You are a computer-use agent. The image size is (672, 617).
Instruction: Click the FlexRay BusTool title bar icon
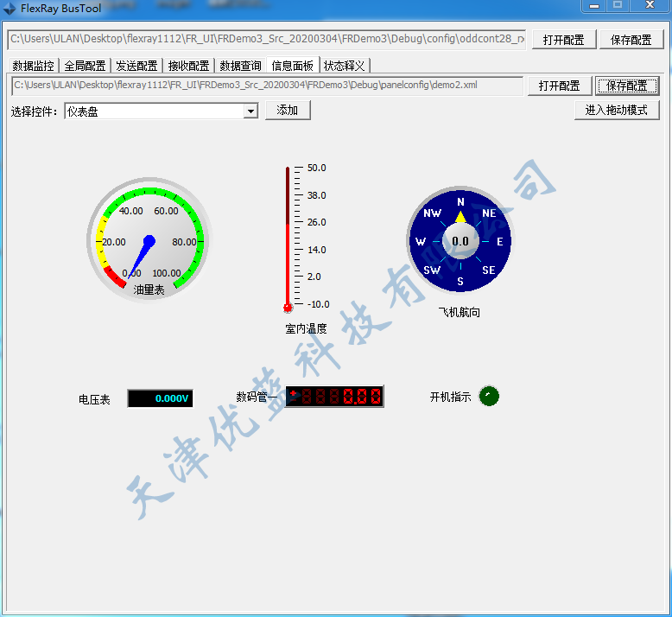(x=10, y=8)
